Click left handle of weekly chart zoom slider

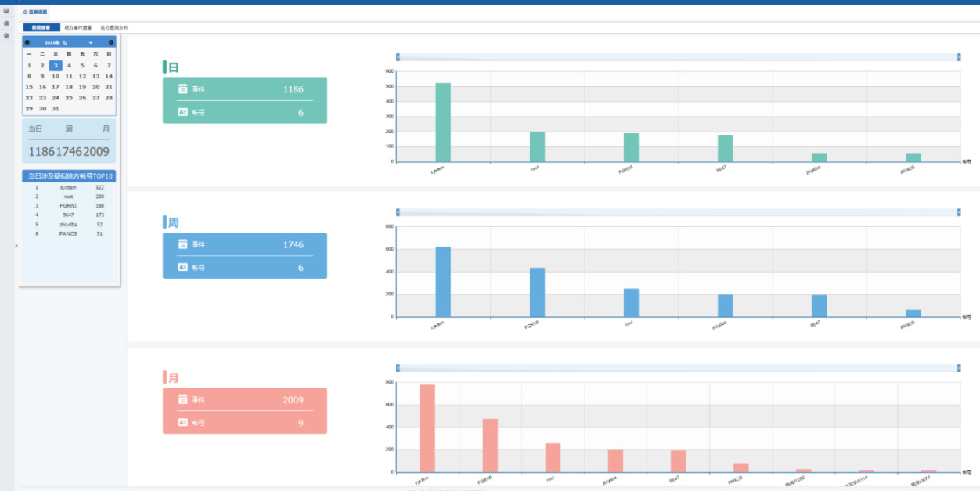click(398, 212)
